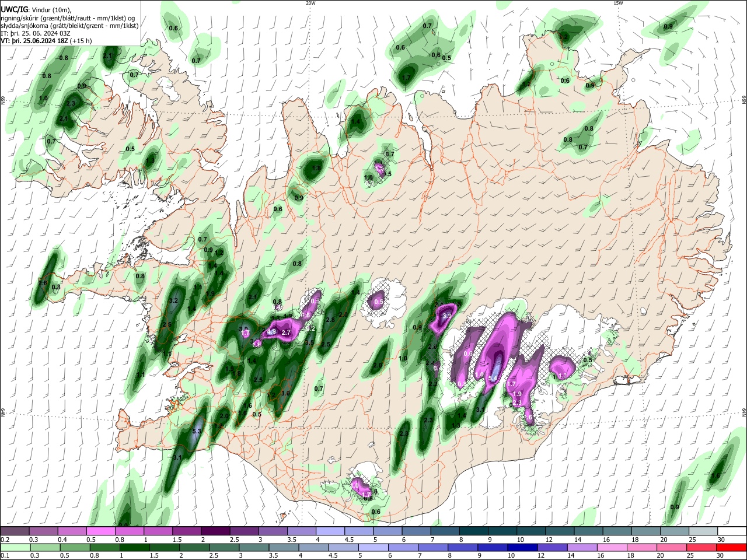
Task: Click the 15W longitude label
Action: click(x=618, y=3)
